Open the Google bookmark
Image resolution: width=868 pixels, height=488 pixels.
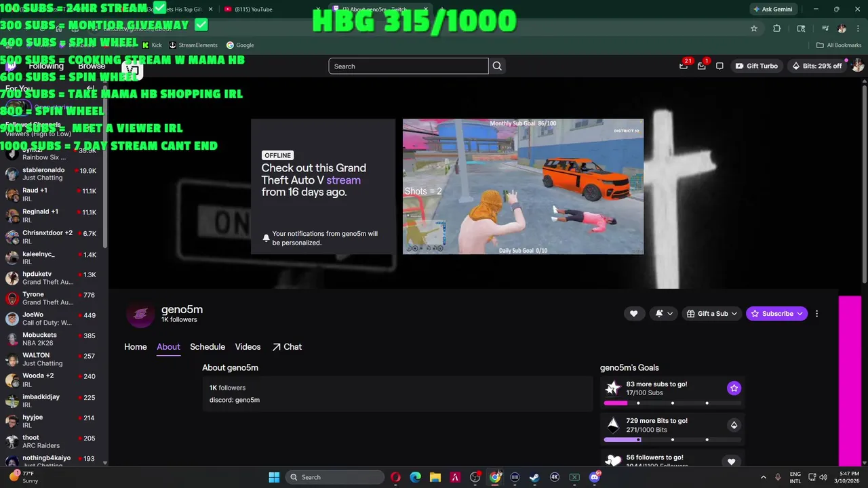[240, 45]
